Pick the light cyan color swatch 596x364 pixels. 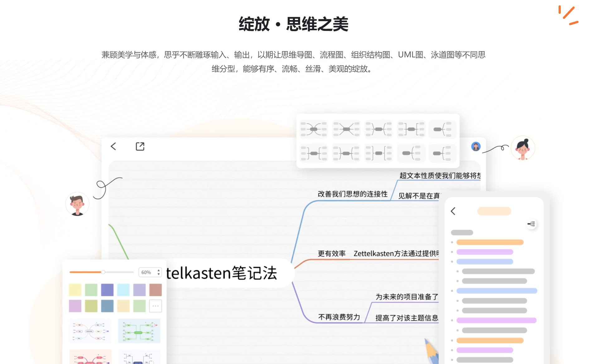(123, 290)
